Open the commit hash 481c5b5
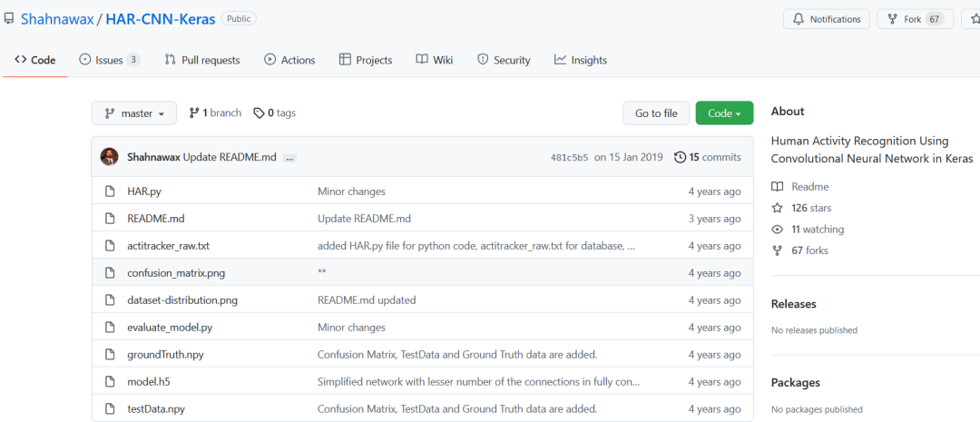Viewport: 980px width, 422px height. click(569, 157)
